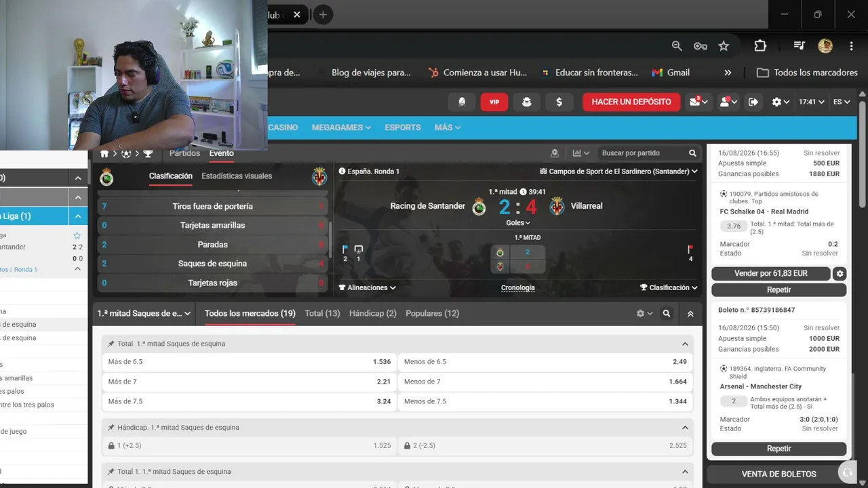Viewport: 868px width, 488px height.
Task: Collapse the Hándicap 1.ª mitad Saques de esquina group
Action: (685, 428)
